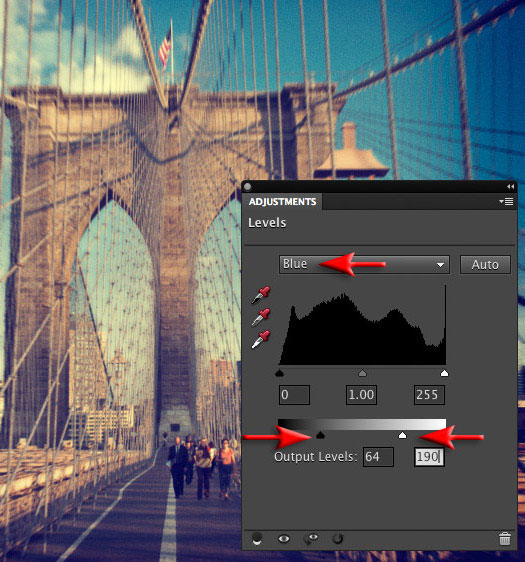Click the Auto button
Screen dimensions: 525x562
pyautogui.click(x=485, y=265)
